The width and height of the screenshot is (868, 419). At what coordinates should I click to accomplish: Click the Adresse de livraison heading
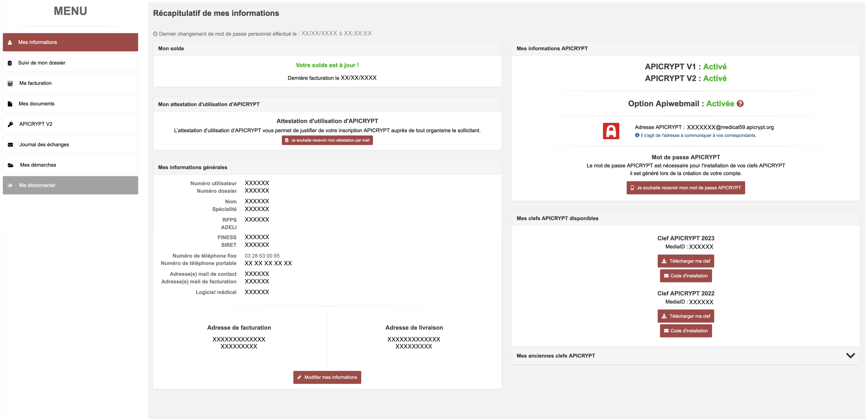pos(414,328)
